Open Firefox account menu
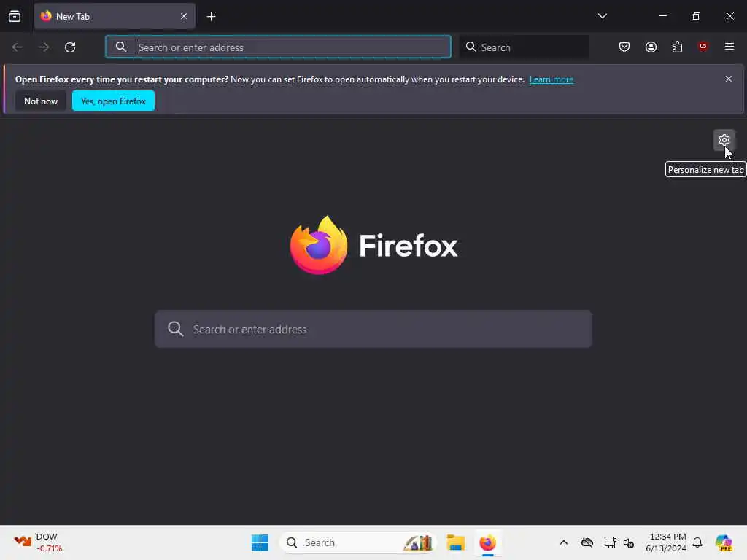Viewport: 747px width, 560px height. (x=651, y=47)
